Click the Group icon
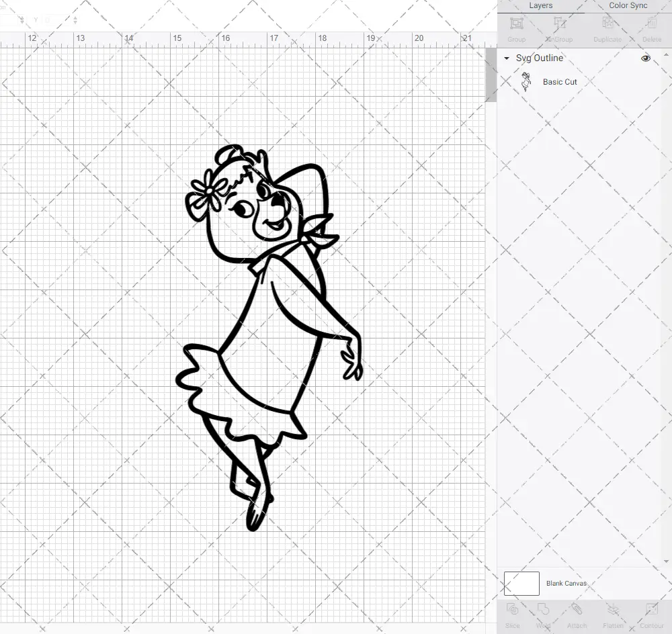The image size is (672, 634). click(516, 29)
